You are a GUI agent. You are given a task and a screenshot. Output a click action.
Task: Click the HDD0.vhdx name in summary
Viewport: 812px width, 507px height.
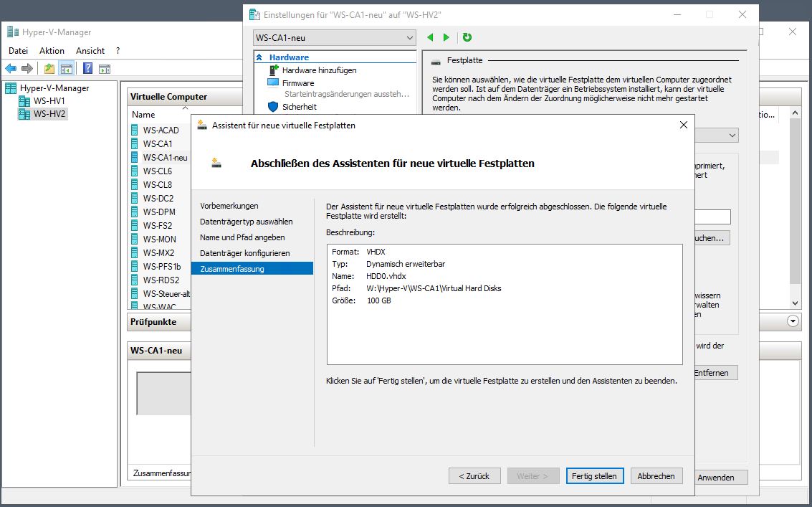tap(386, 276)
